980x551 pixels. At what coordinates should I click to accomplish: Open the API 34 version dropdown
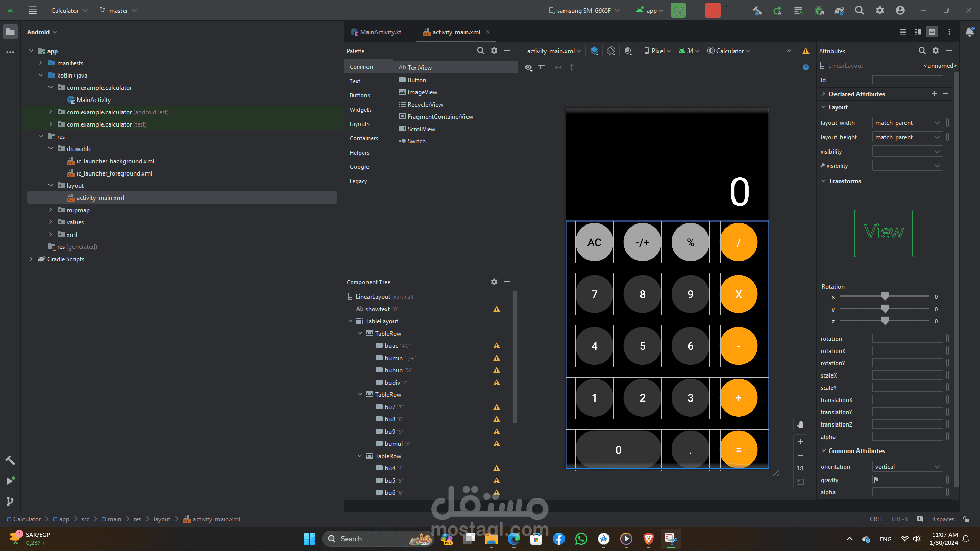pos(689,51)
